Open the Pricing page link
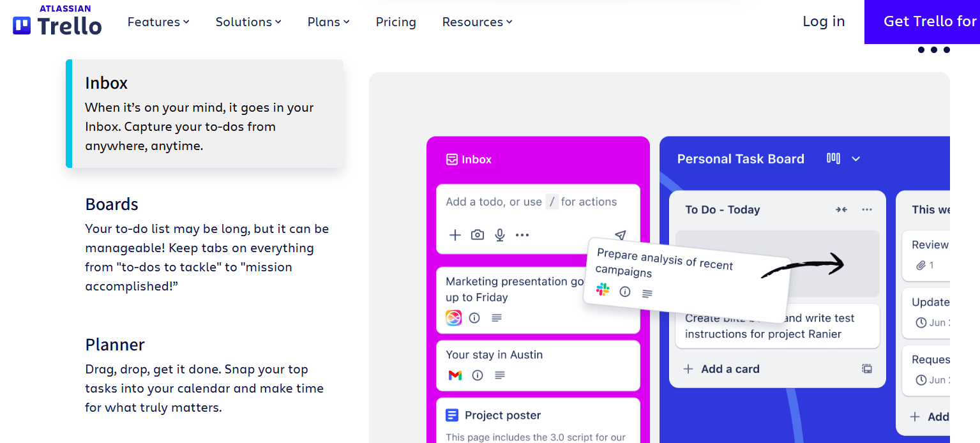Screen dimensions: 980x443 [396, 22]
